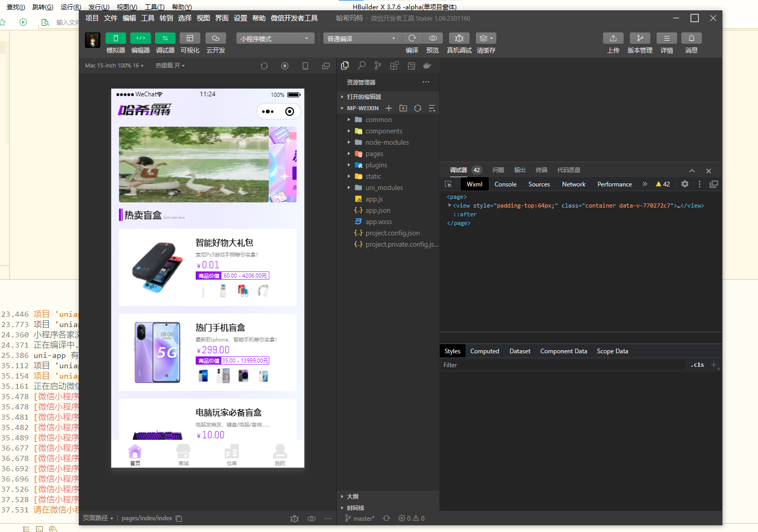Click the master git branch indicator
This screenshot has width=758, height=532.
[359, 519]
